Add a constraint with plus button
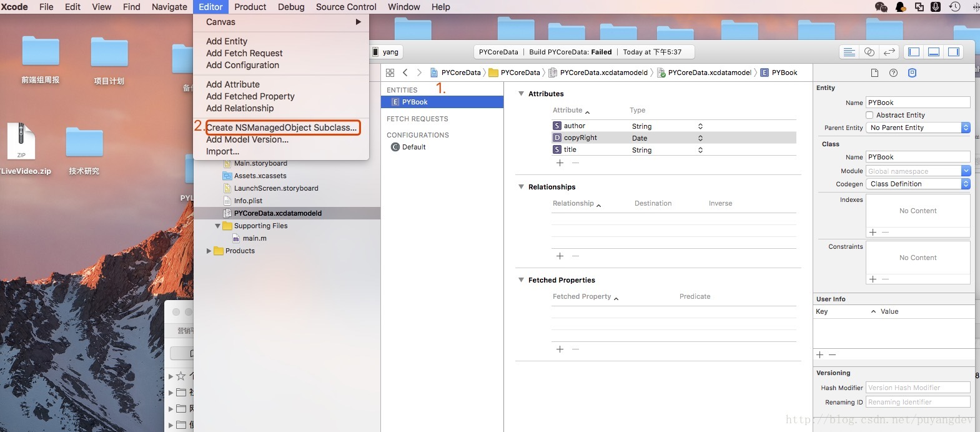This screenshot has height=432, width=980. click(873, 279)
